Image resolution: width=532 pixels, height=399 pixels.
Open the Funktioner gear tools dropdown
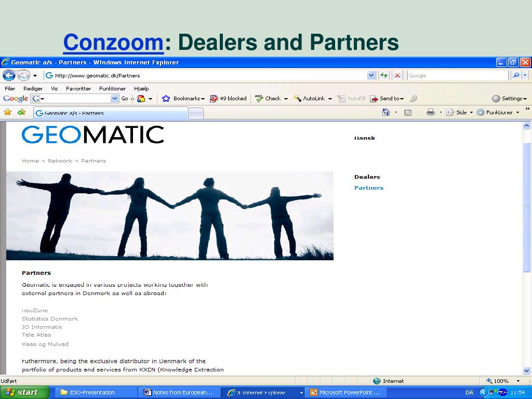(498, 112)
